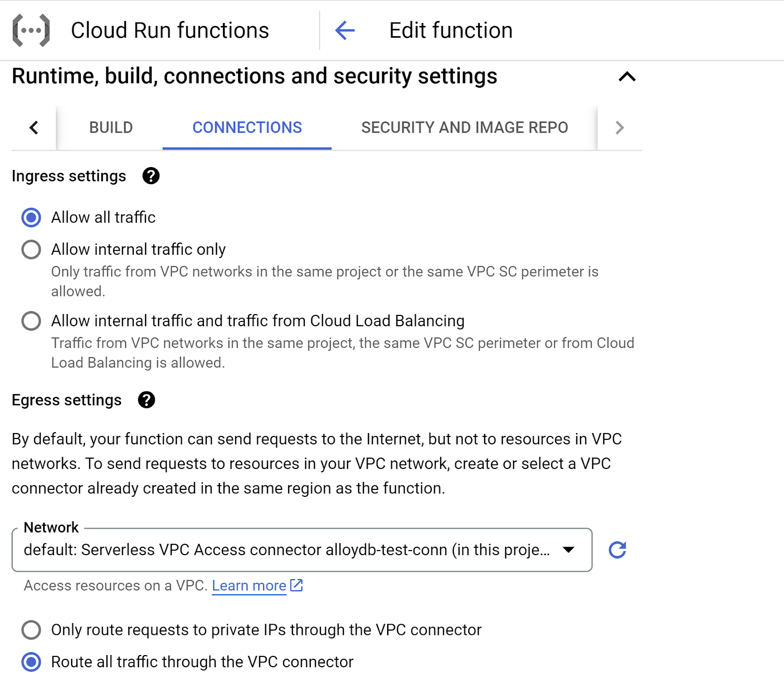The image size is (784, 680).
Task: Select Only route requests to private IPs
Action: click(x=31, y=630)
